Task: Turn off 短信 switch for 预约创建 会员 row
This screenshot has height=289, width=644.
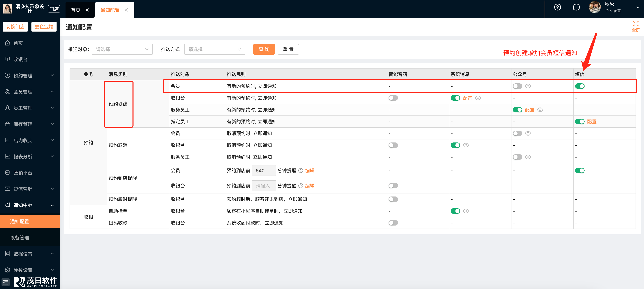Action: coord(579,86)
